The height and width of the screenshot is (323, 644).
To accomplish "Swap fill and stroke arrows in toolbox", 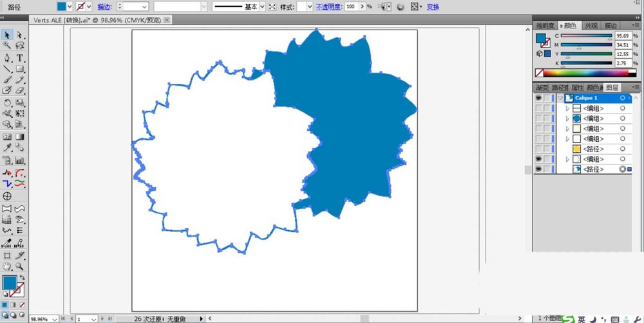I will pyautogui.click(x=22, y=278).
